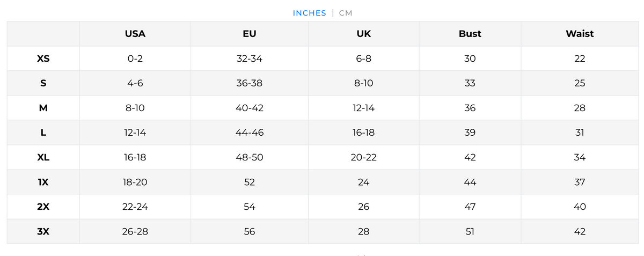Click the USA 26-28 cell
This screenshot has height=256, width=644.
[x=135, y=231]
